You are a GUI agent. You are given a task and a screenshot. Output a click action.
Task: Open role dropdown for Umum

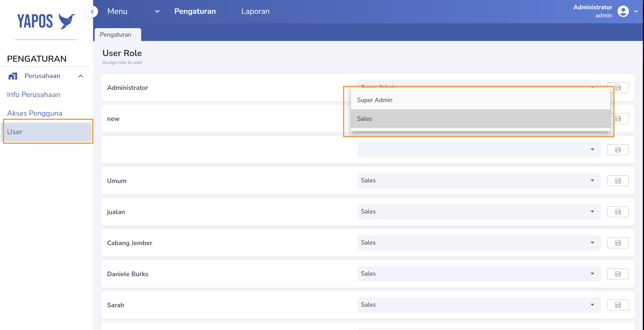(x=478, y=181)
